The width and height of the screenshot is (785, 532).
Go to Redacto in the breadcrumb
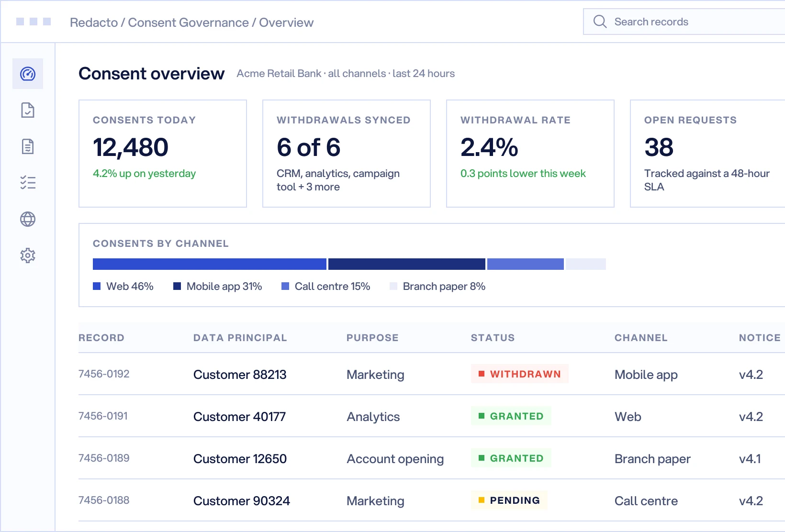(94, 22)
